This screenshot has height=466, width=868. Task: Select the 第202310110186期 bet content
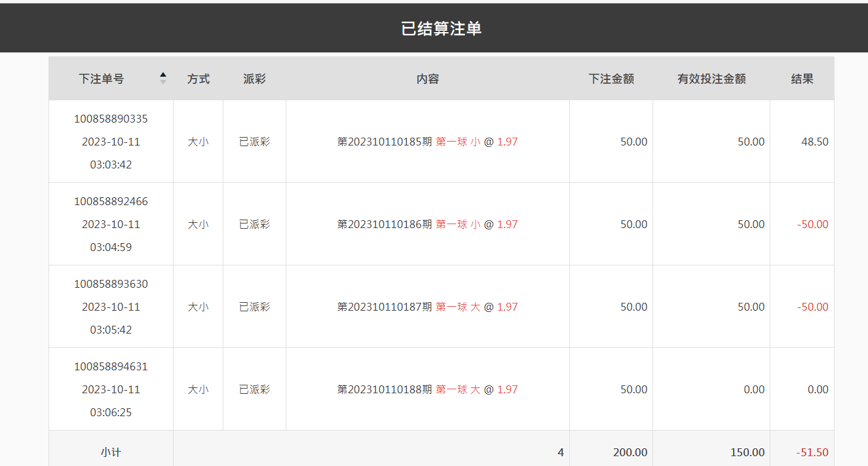[427, 224]
